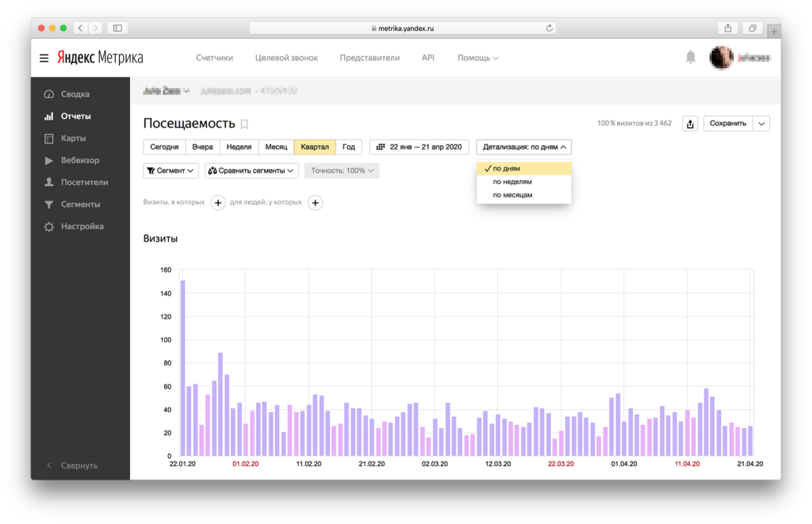Click the plus to add a visit condition
The image size is (812, 524).
[x=217, y=203]
